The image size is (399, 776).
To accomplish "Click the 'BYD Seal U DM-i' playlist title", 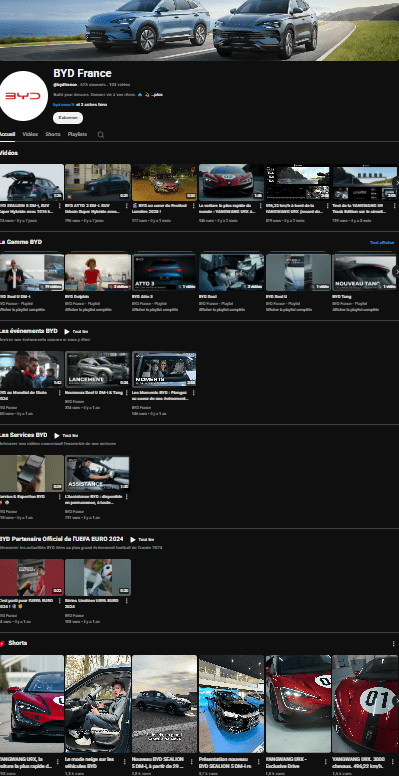I will (14, 296).
